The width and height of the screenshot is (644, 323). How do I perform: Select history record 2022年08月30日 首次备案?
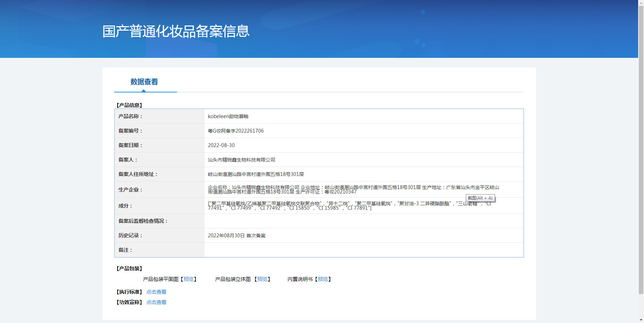[x=237, y=236]
